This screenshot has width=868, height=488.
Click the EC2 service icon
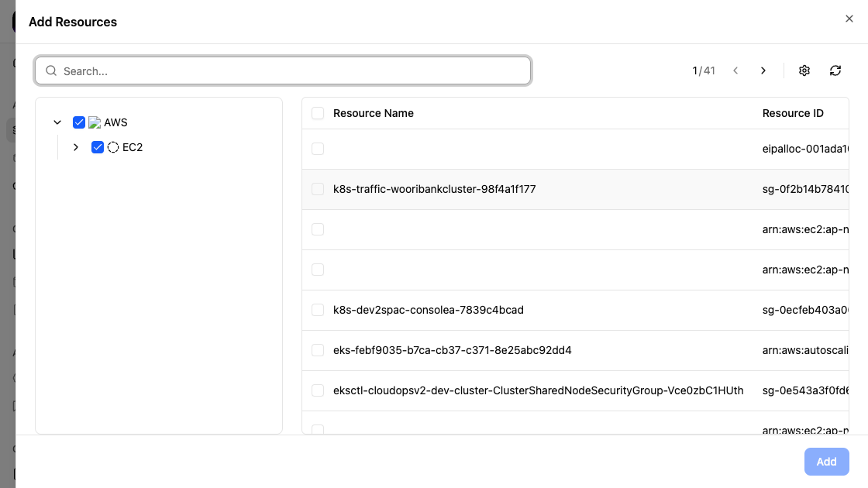coord(113,147)
